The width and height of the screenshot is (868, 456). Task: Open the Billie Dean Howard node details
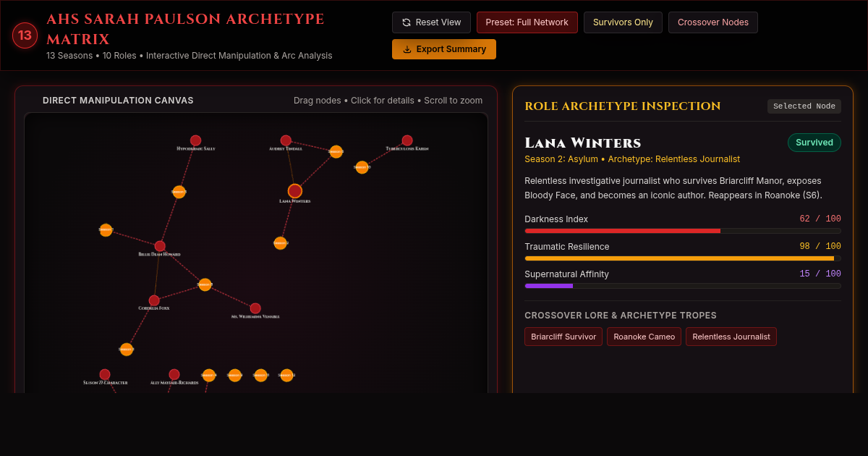[x=160, y=246]
